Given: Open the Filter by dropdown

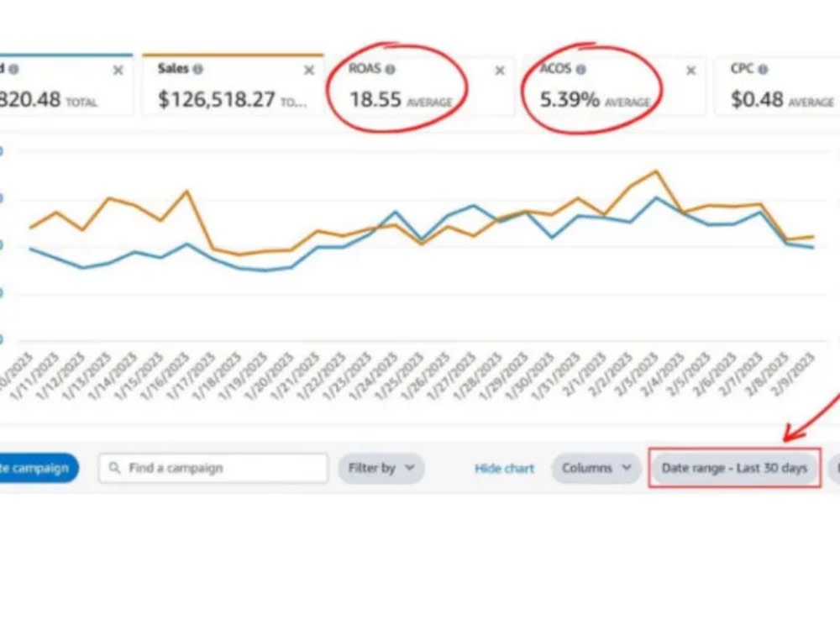Looking at the screenshot, I should click(381, 468).
